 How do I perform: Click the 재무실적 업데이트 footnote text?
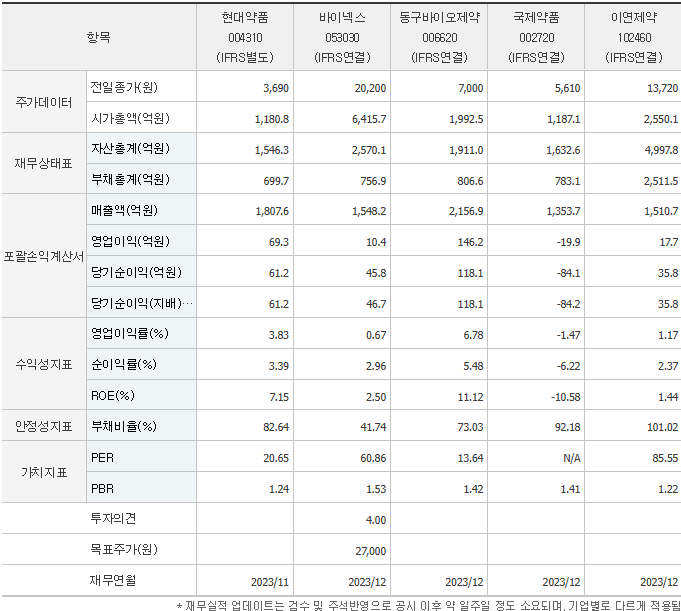tap(429, 605)
